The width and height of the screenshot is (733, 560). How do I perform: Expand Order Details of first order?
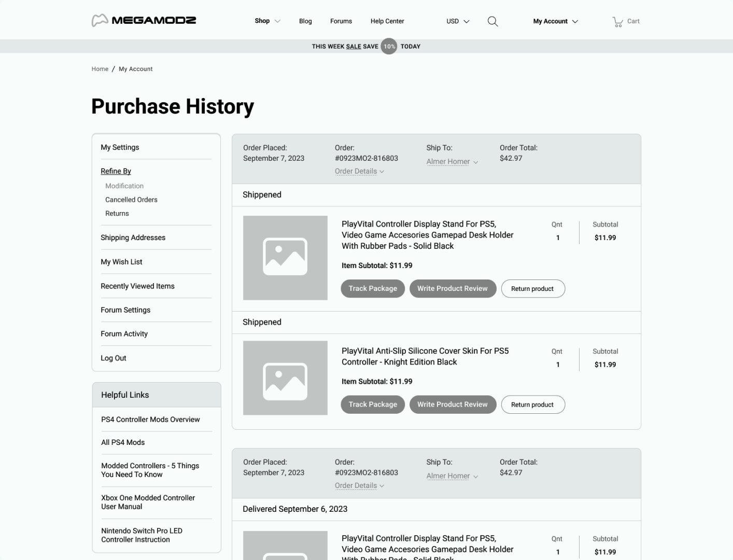[x=359, y=172]
